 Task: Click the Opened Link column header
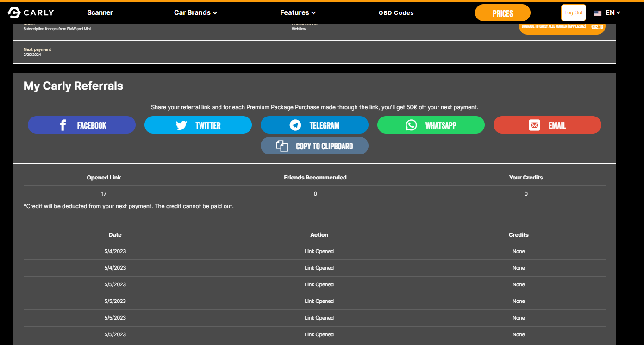[x=104, y=178]
